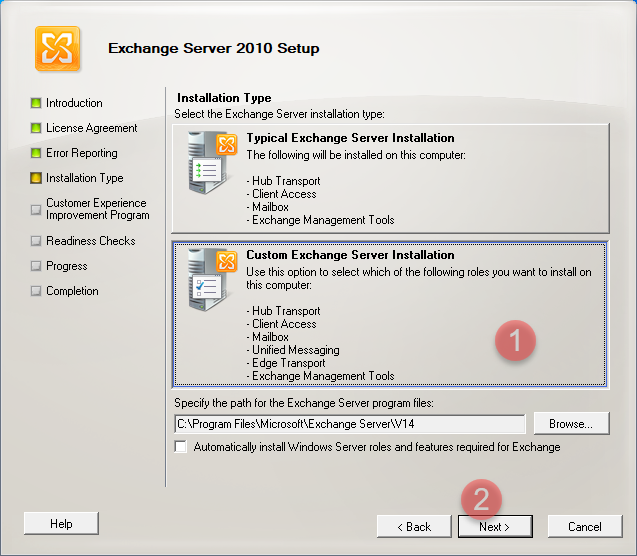
Task: Click the Completion step indicator
Action: 36,291
